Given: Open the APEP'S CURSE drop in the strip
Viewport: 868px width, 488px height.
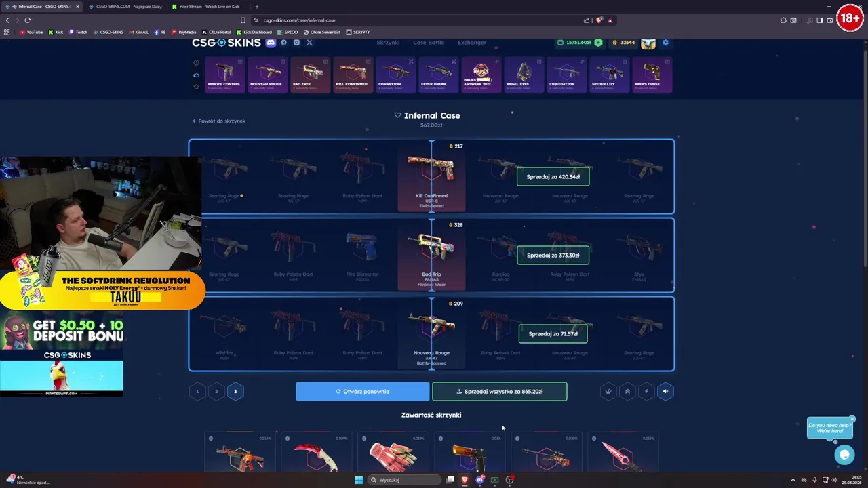Looking at the screenshot, I should click(x=651, y=75).
